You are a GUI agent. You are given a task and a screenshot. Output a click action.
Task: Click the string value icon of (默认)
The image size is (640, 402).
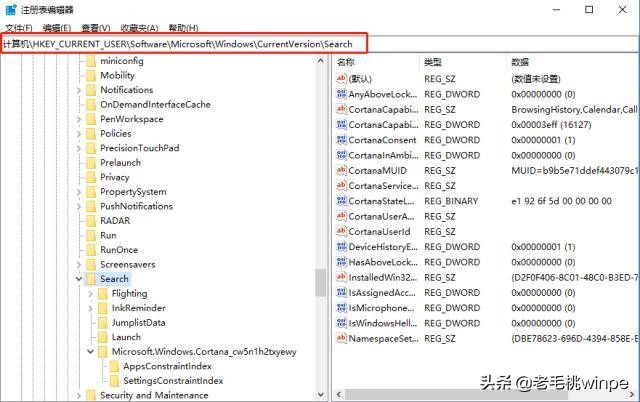coord(341,78)
